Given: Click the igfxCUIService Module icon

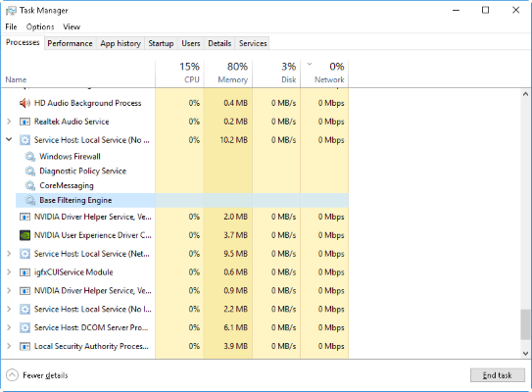Looking at the screenshot, I should (24, 272).
